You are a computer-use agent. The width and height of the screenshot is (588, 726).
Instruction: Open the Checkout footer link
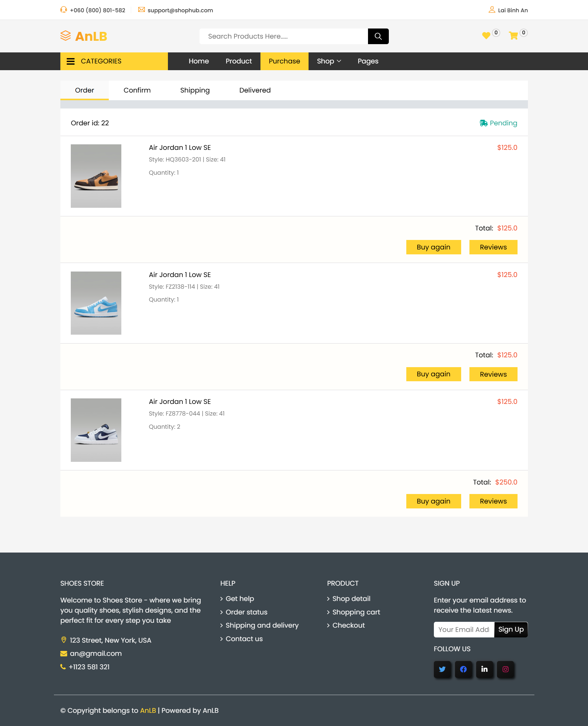click(x=348, y=625)
